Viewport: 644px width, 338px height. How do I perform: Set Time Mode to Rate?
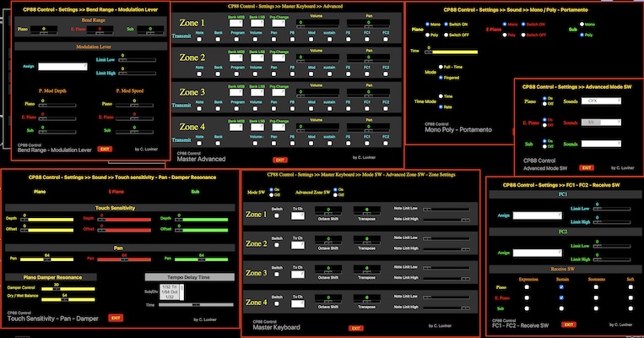click(x=441, y=107)
